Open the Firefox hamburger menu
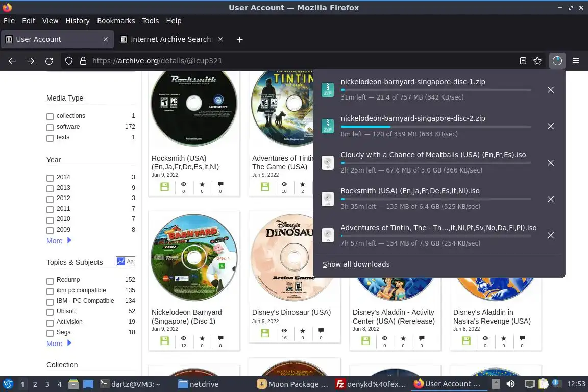 576,61
